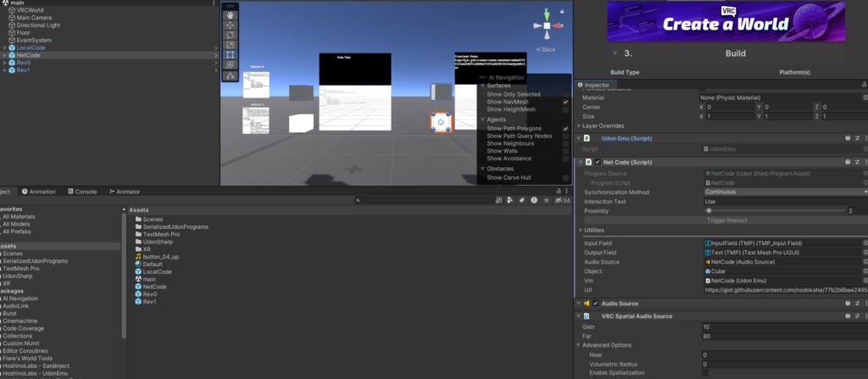
Task: Switch to the Animation tab
Action: (x=39, y=192)
